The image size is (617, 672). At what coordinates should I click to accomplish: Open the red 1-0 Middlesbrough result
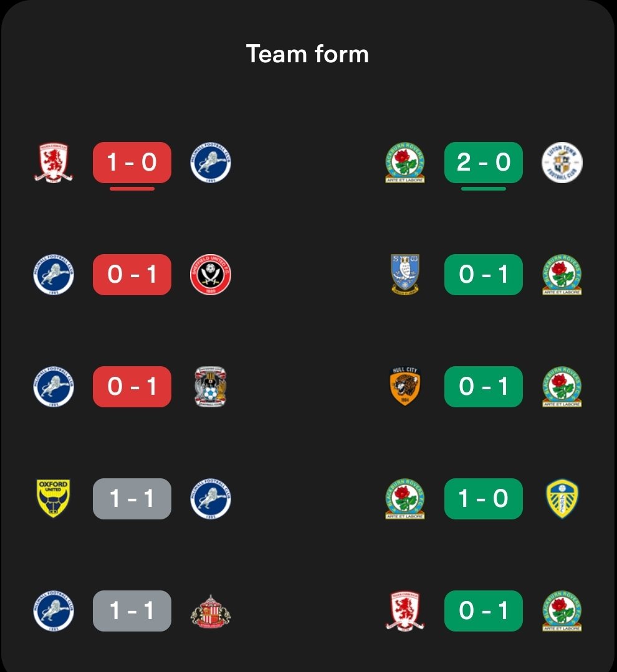point(132,163)
